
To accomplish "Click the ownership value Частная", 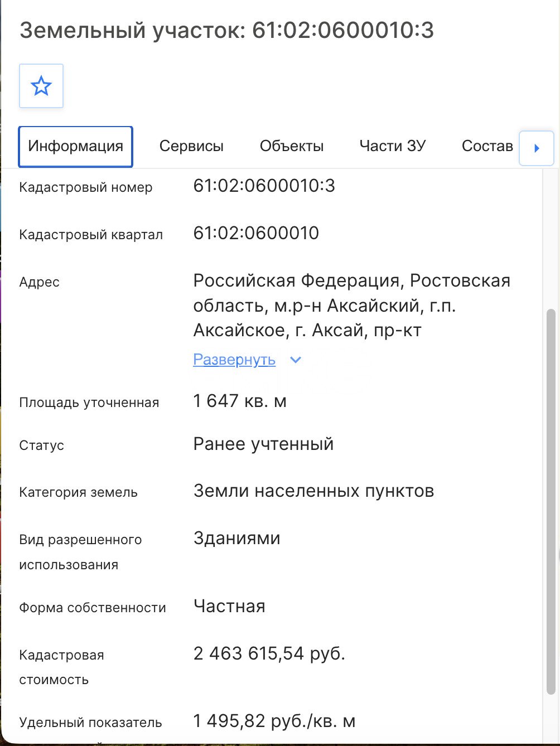I will click(229, 606).
